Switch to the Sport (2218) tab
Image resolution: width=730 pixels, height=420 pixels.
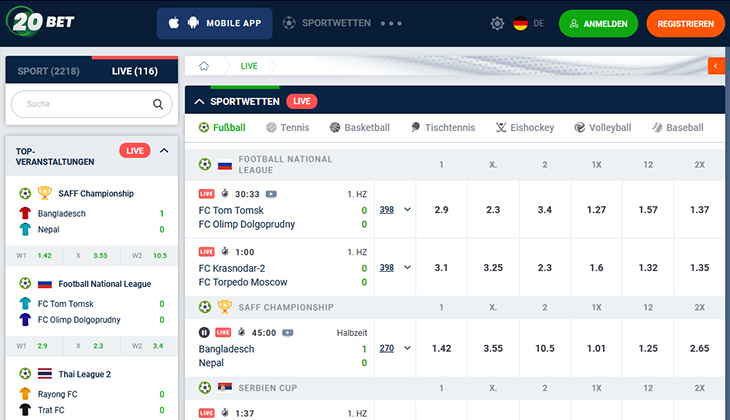(48, 71)
